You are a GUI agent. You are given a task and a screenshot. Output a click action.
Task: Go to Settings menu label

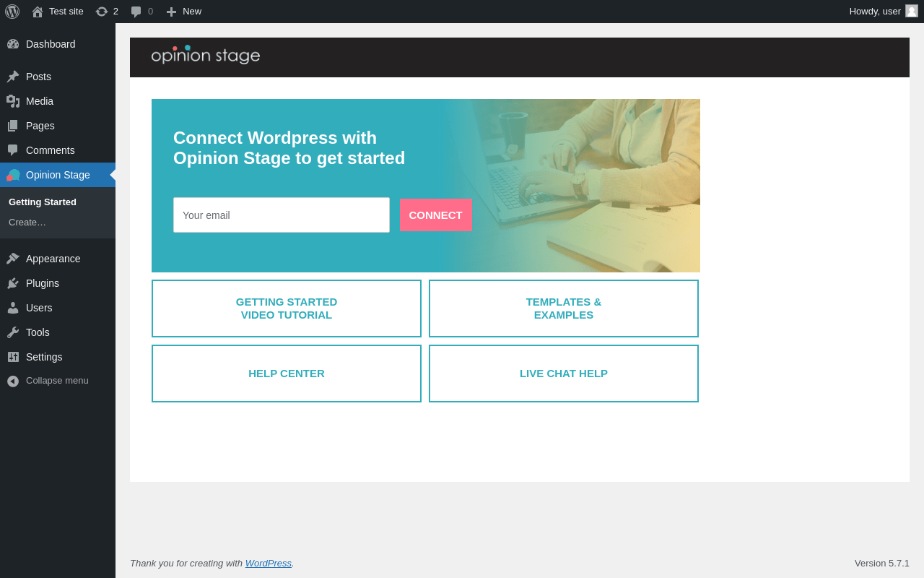[44, 357]
